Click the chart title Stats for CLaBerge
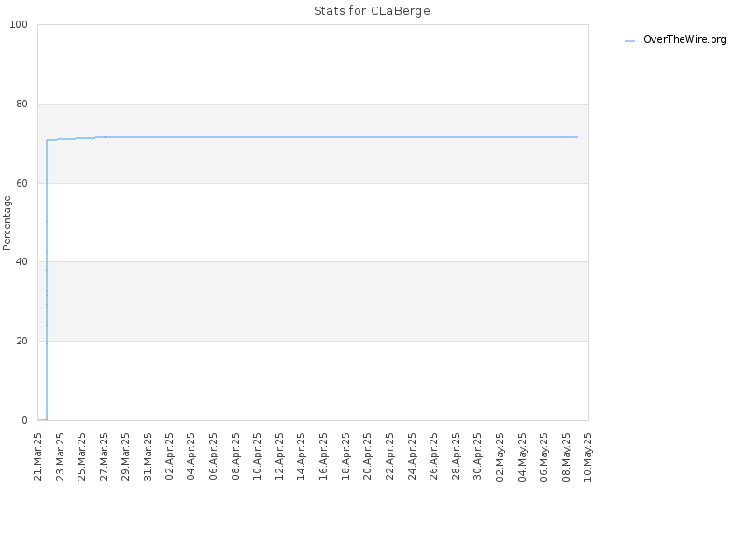 (372, 11)
